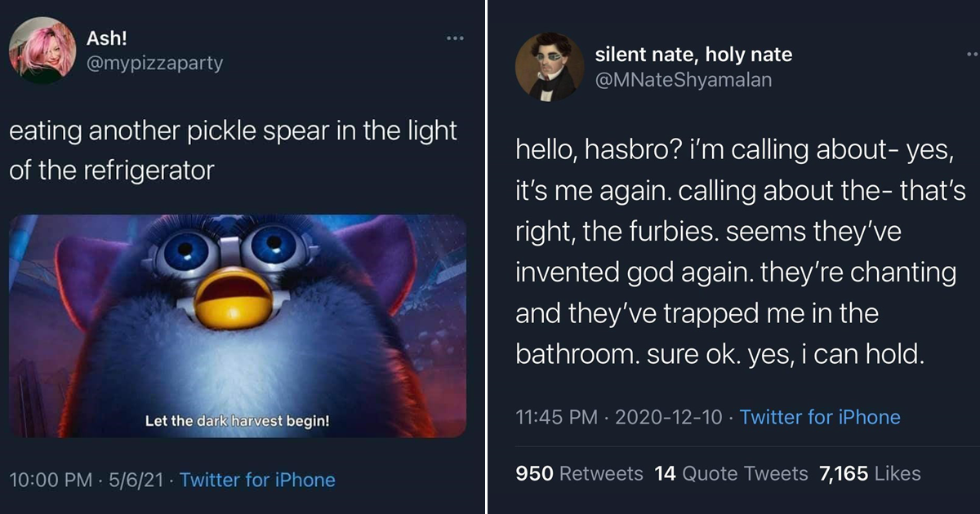Click Ash's pink-haired profile avatar

click(x=41, y=51)
